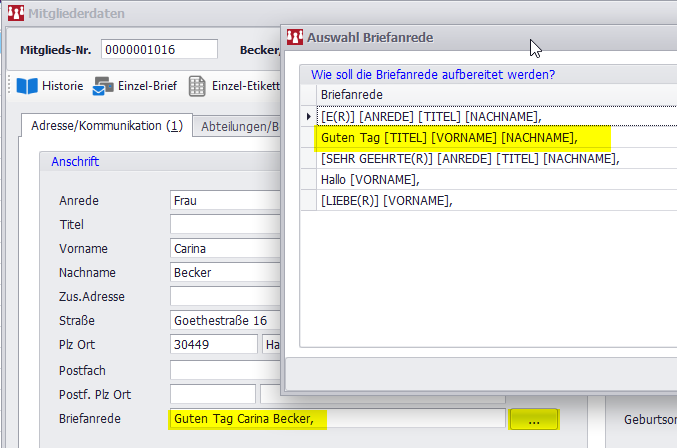Click the Einzel-Etikett toolbar icon
This screenshot has width=677, height=448.
[197, 86]
